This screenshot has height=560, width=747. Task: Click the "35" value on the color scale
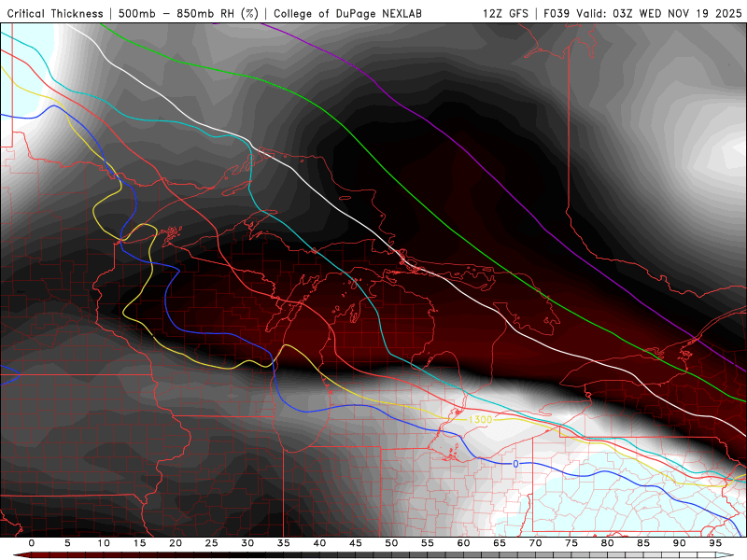284,543
